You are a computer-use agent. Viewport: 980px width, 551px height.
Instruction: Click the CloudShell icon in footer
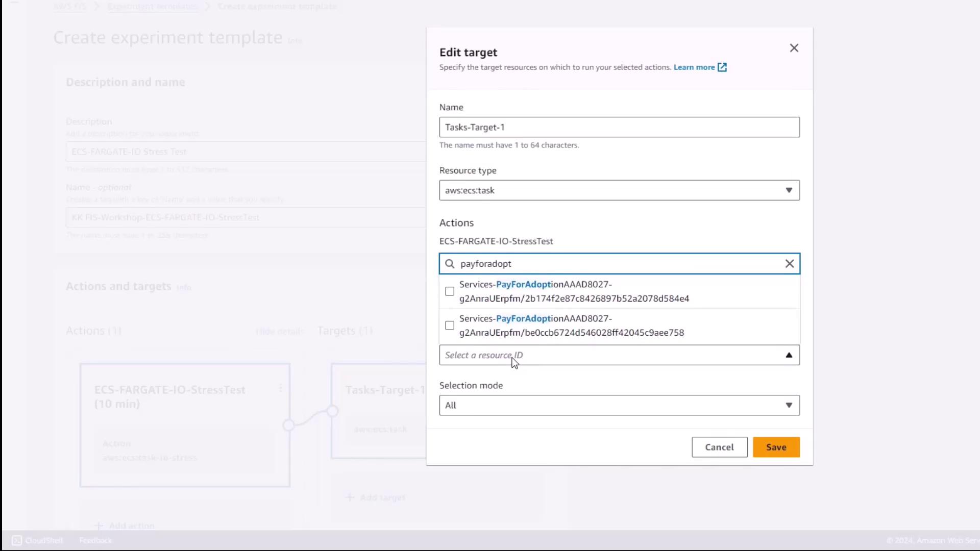[x=17, y=540]
